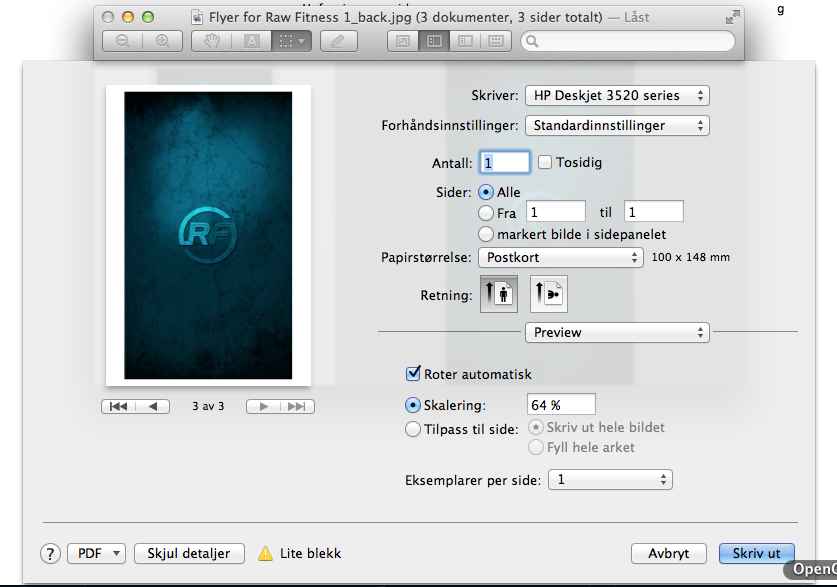Select the Fra page range radio button
The height and width of the screenshot is (587, 837).
point(486,213)
